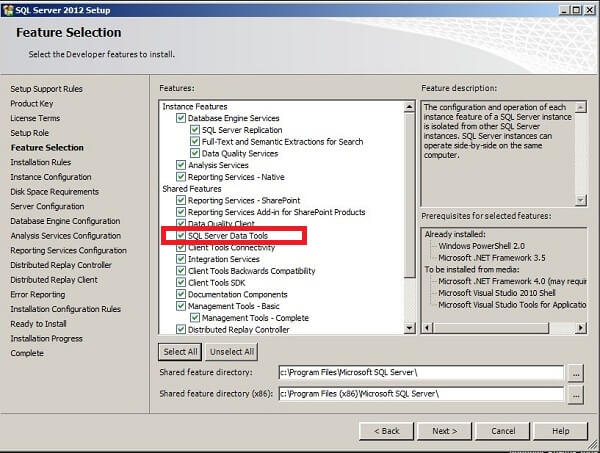The image size is (600, 453).
Task: Select Database Engine Configuration step
Action: (65, 221)
